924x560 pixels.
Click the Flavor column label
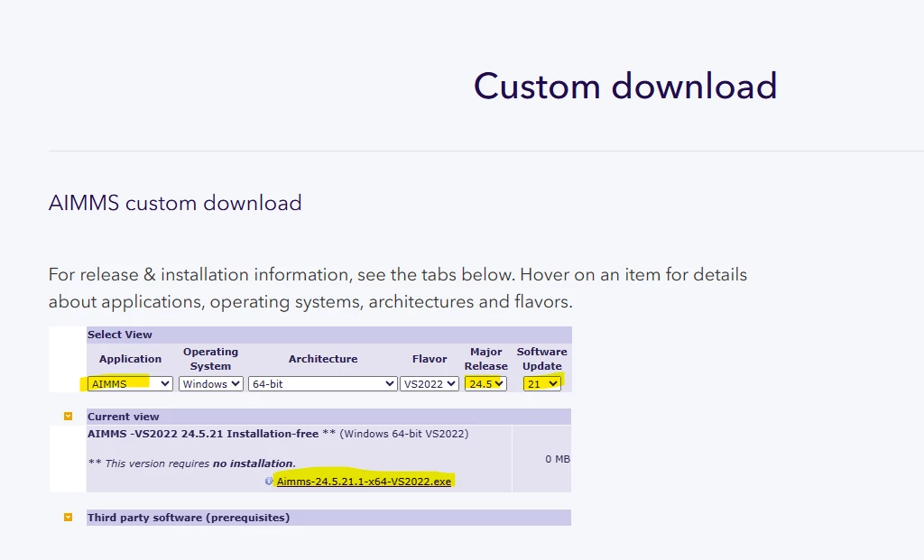click(430, 359)
